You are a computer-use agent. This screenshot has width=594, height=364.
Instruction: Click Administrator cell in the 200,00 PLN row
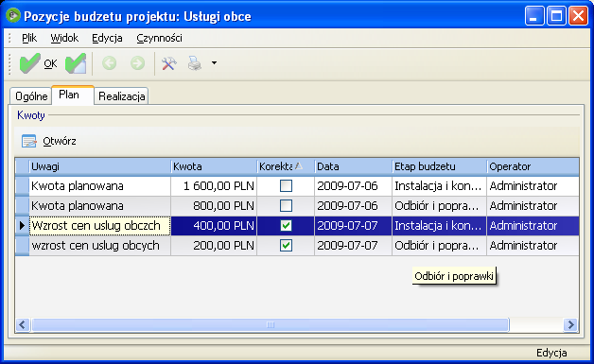tap(533, 246)
